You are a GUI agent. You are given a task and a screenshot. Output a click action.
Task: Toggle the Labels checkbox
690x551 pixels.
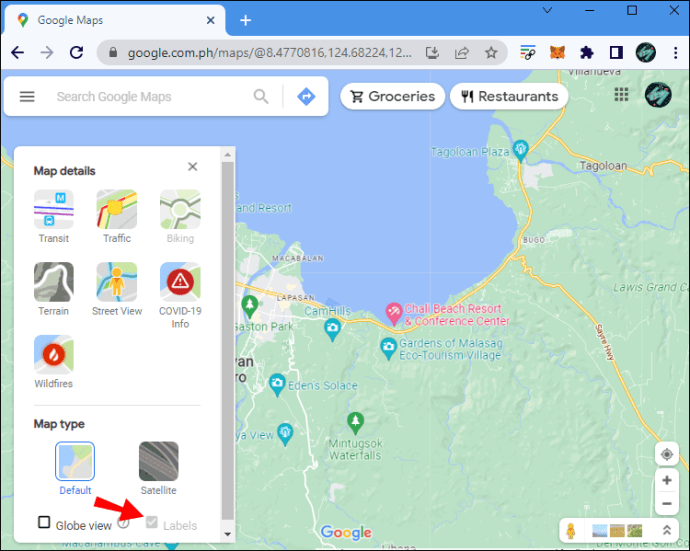coord(152,522)
